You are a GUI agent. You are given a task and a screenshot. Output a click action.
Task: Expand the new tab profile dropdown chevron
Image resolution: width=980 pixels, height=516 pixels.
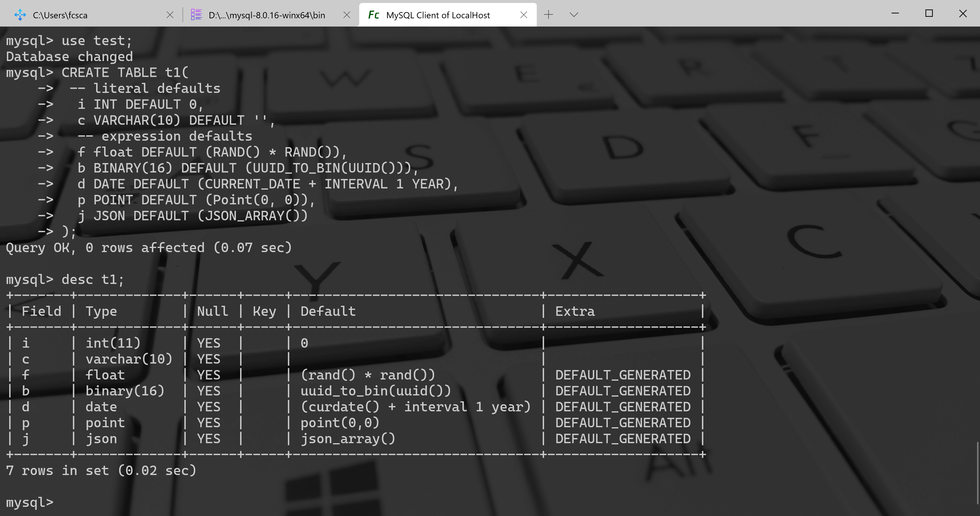coord(574,15)
